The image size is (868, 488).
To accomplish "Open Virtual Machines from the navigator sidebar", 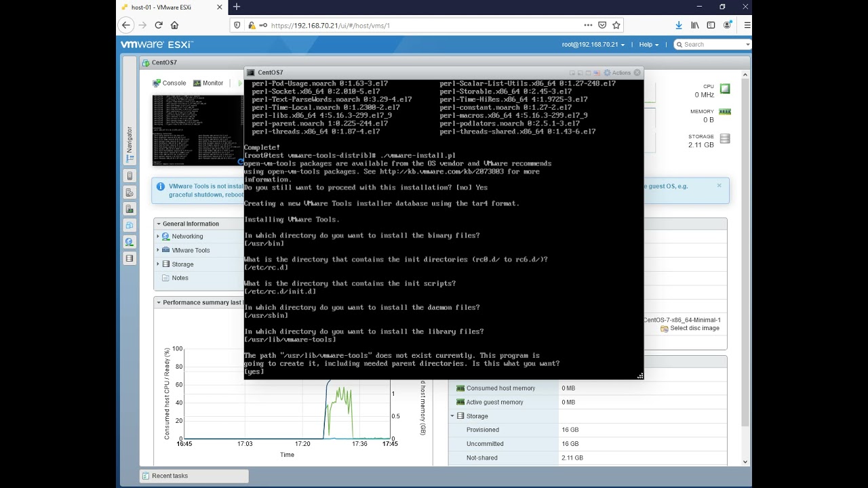I will 130,225.
